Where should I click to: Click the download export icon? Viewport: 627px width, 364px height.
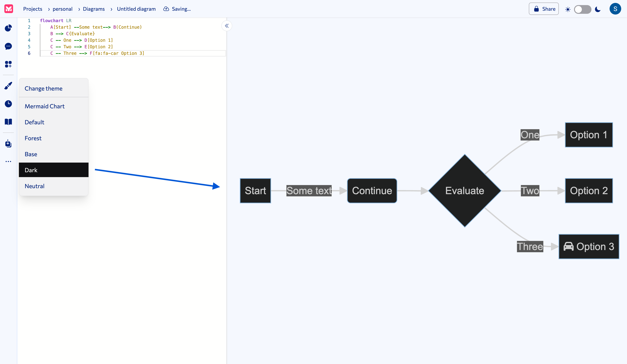pyautogui.click(x=8, y=144)
